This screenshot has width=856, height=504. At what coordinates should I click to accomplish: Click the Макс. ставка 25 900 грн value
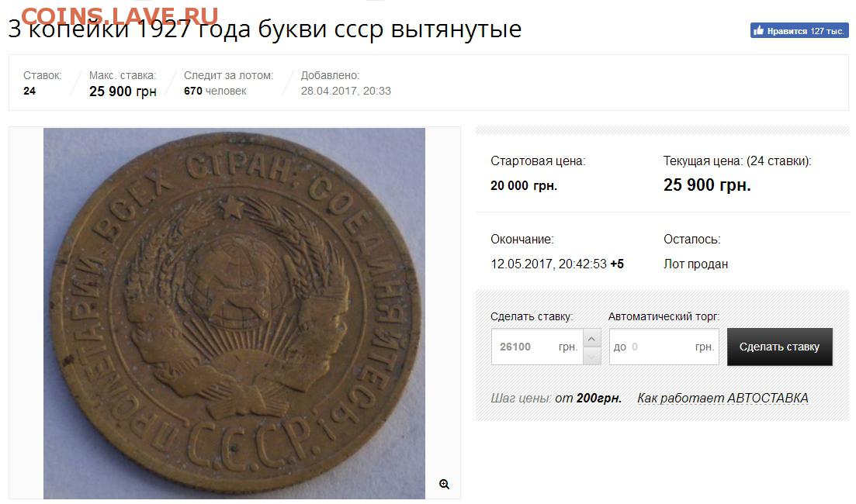click(x=123, y=91)
